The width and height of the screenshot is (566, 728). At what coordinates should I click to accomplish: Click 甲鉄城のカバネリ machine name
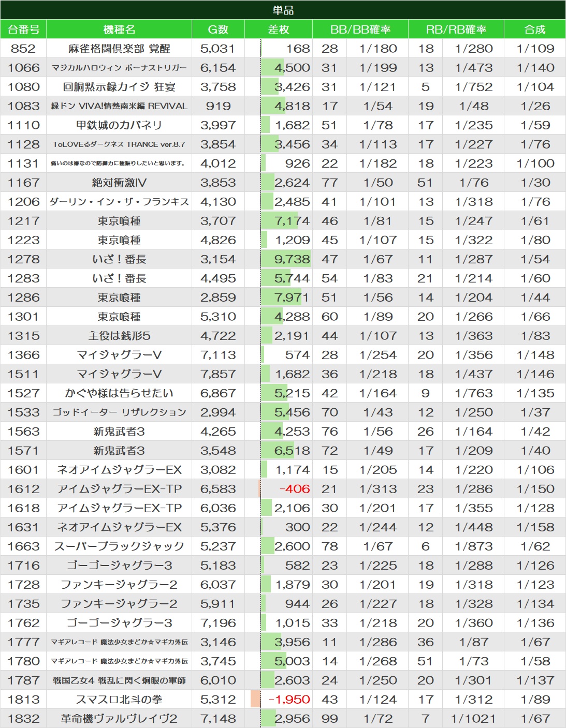tap(119, 125)
